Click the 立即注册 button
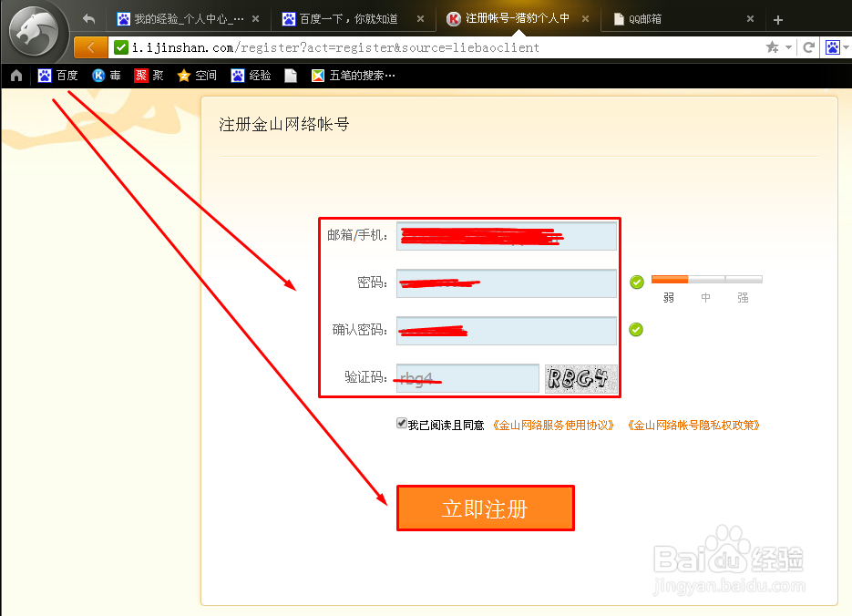Screen dimensions: 852x616 click(x=485, y=508)
